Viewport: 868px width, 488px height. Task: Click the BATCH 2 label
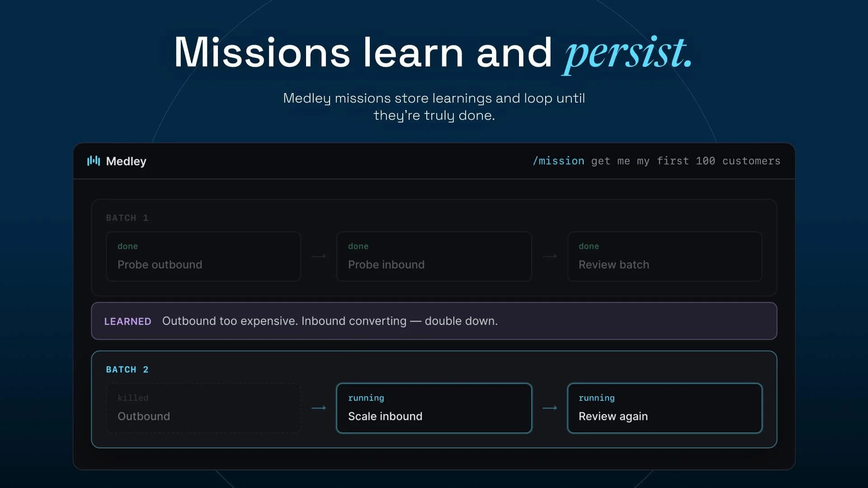(x=127, y=370)
